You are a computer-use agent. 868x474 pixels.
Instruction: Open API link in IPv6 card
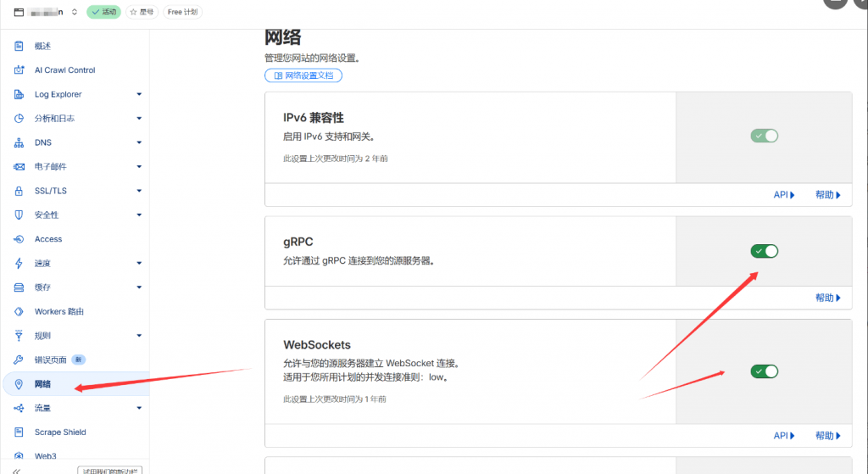pyautogui.click(x=784, y=195)
